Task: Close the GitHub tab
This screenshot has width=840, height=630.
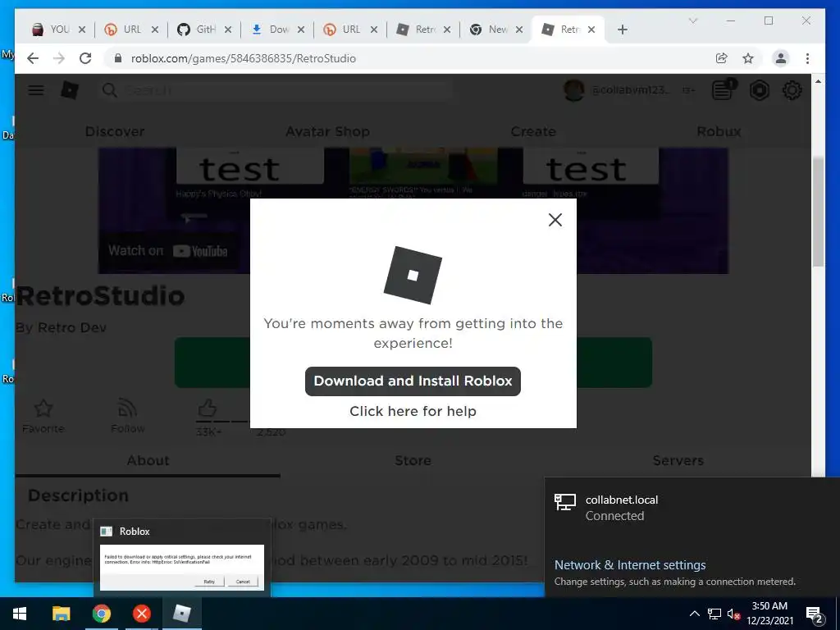Action: 228,30
